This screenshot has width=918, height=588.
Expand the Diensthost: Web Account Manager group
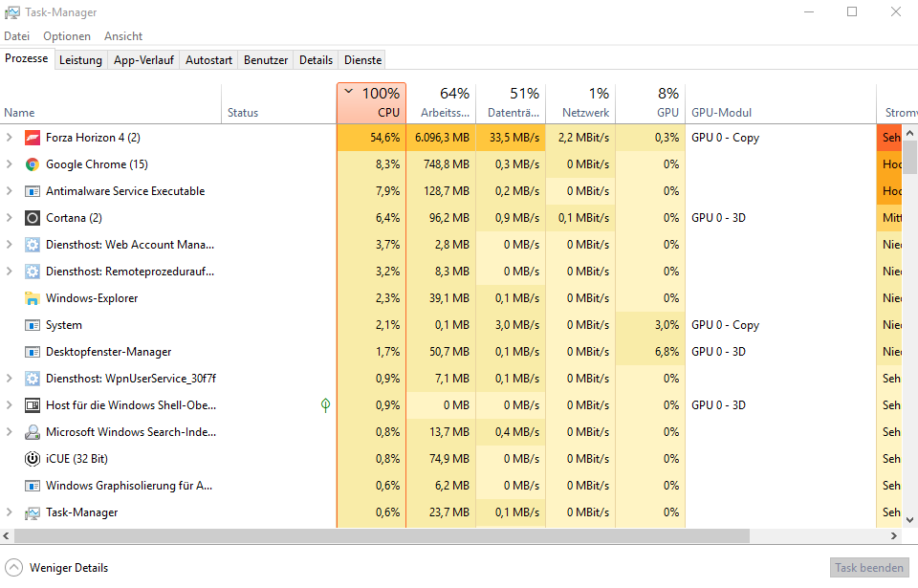[x=9, y=244]
